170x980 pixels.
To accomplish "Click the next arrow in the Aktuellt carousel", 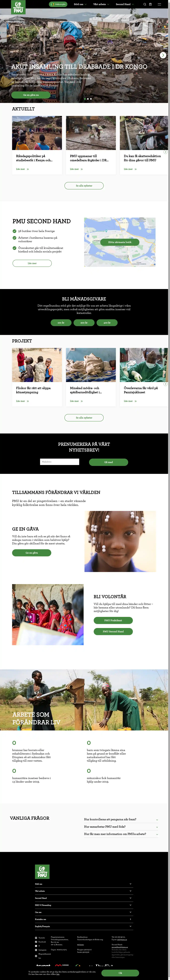I will tap(165, 152).
